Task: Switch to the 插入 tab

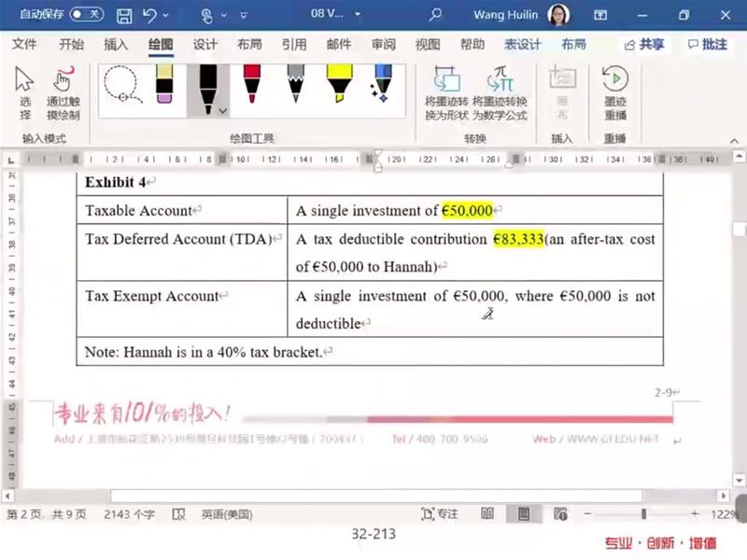Action: [x=116, y=44]
